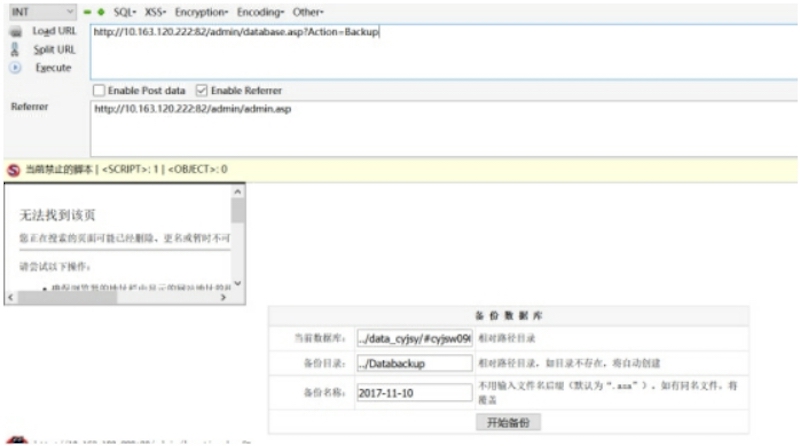
Task: Enable the Post data checkbox
Action: click(99, 90)
